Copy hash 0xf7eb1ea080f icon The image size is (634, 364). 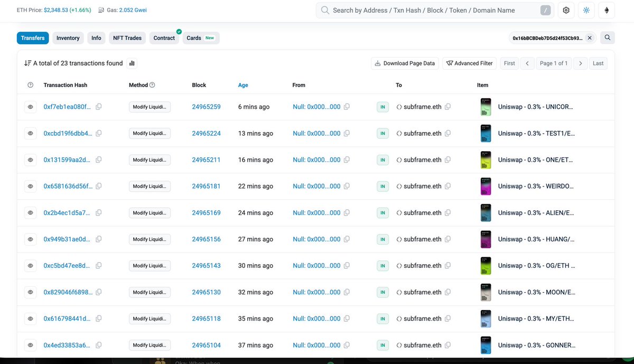pyautogui.click(x=98, y=107)
